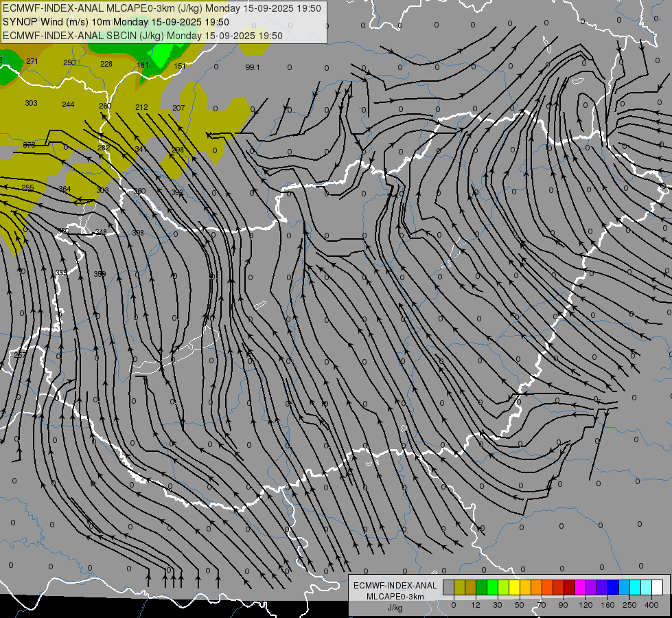The image size is (672, 618).
Task: Click legend scale label 160
Action: [x=607, y=605]
